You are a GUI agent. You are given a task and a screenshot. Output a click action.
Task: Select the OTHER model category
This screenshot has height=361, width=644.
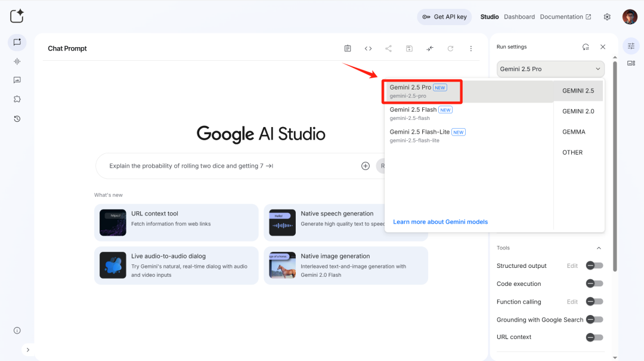(x=578, y=153)
